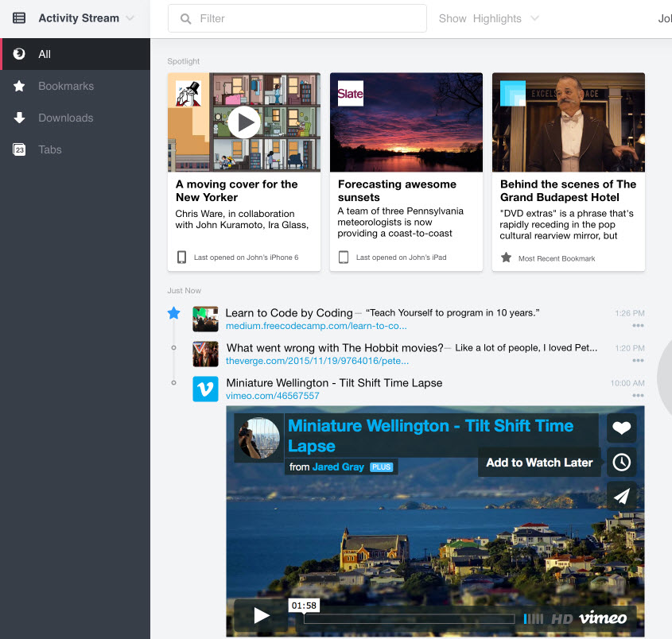Click the Downloads arrow icon

coord(19,118)
